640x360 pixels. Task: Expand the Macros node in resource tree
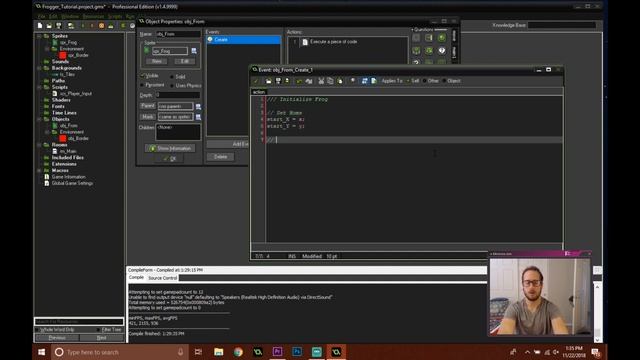39,170
